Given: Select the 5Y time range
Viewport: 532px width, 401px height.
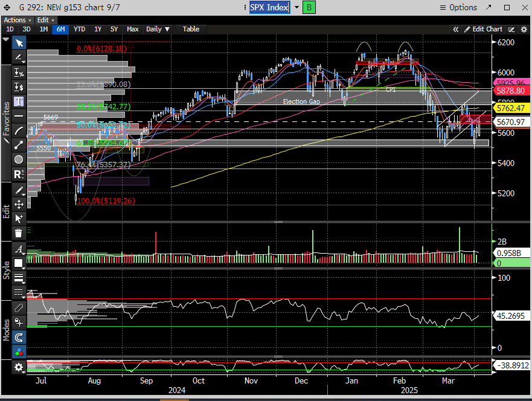Looking at the screenshot, I should tap(114, 29).
